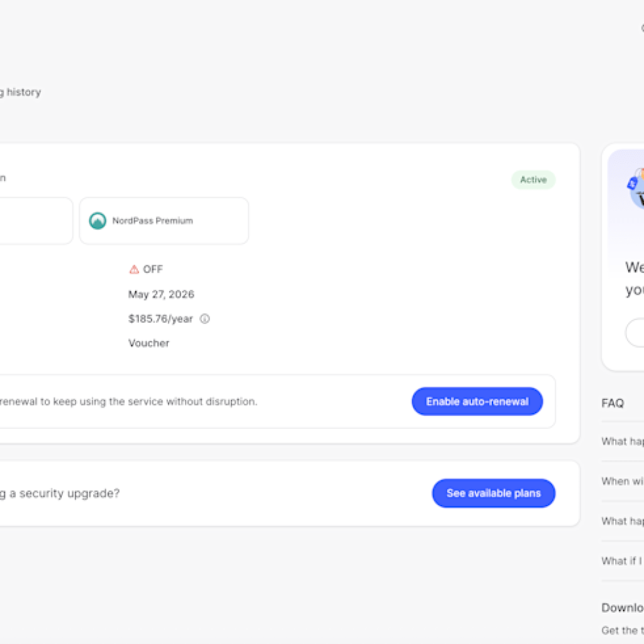Click the See available plans button
Viewport: 644px width, 644px height.
(x=493, y=493)
